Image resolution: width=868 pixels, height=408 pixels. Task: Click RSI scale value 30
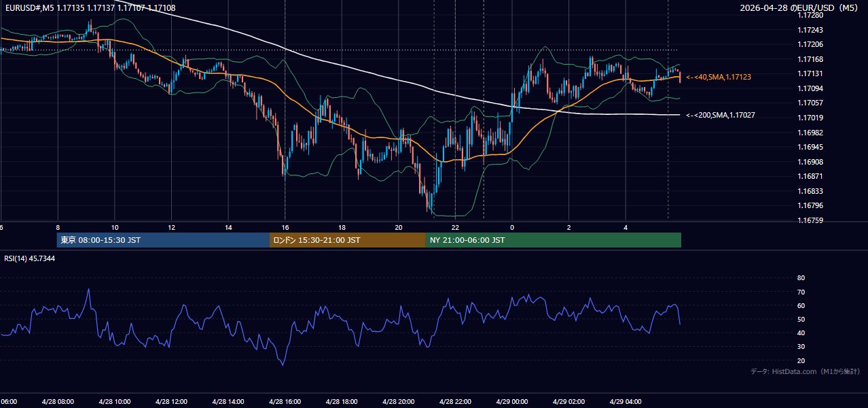pos(801,346)
